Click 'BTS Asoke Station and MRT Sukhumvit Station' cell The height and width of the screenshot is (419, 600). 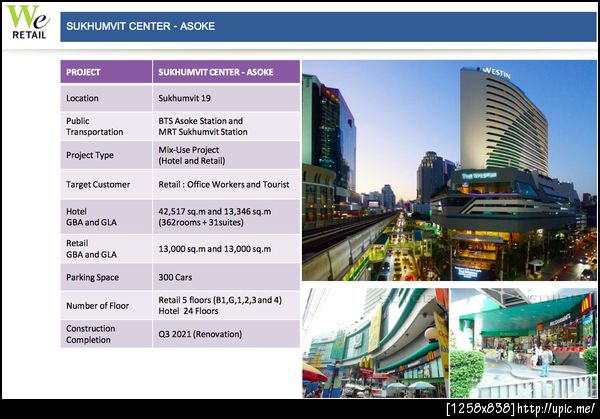click(x=226, y=126)
